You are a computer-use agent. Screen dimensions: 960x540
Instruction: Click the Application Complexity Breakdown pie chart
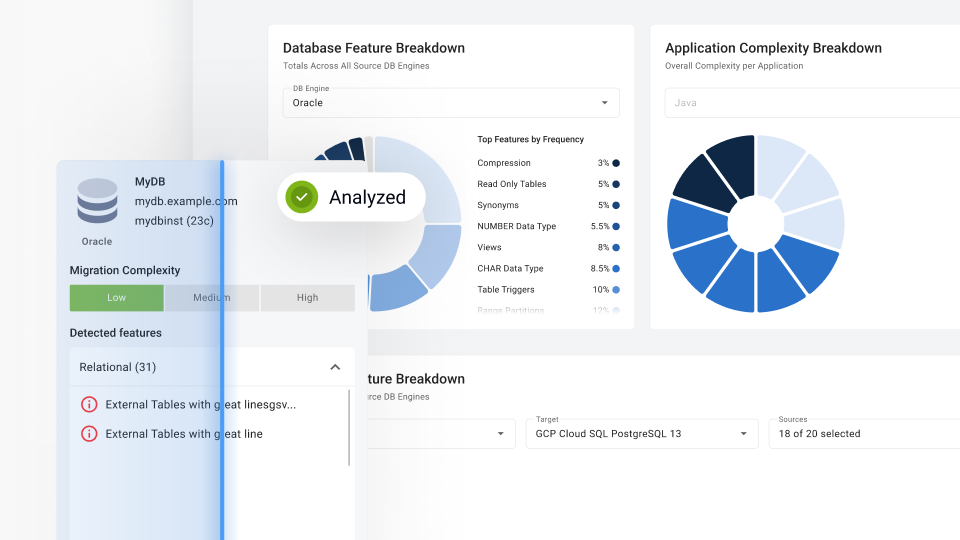[x=756, y=224]
